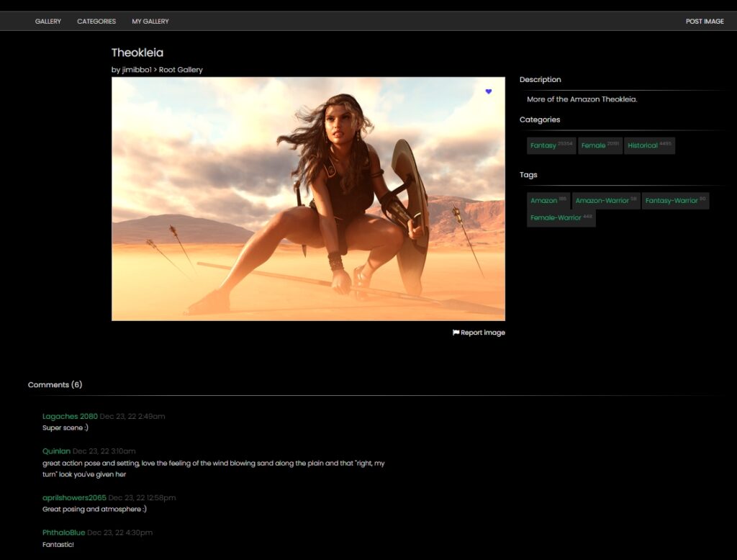Open the Theokleia artwork image
Viewport: 737px width, 560px height.
click(x=308, y=199)
